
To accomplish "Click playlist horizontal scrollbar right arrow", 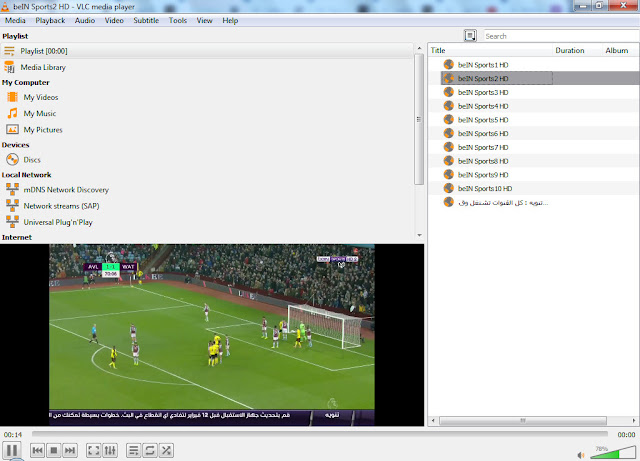I will (634, 421).
